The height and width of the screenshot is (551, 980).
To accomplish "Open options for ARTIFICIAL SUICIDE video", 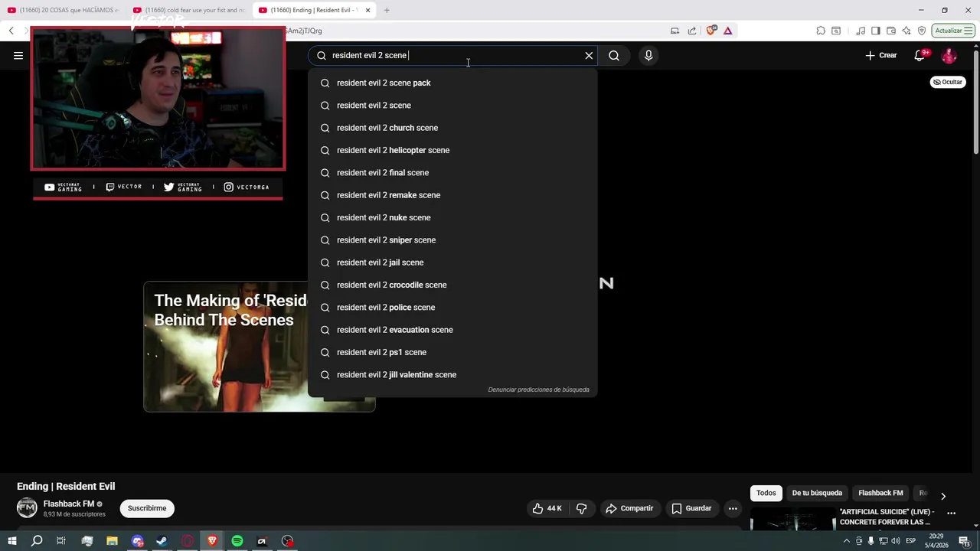I will tap(952, 514).
